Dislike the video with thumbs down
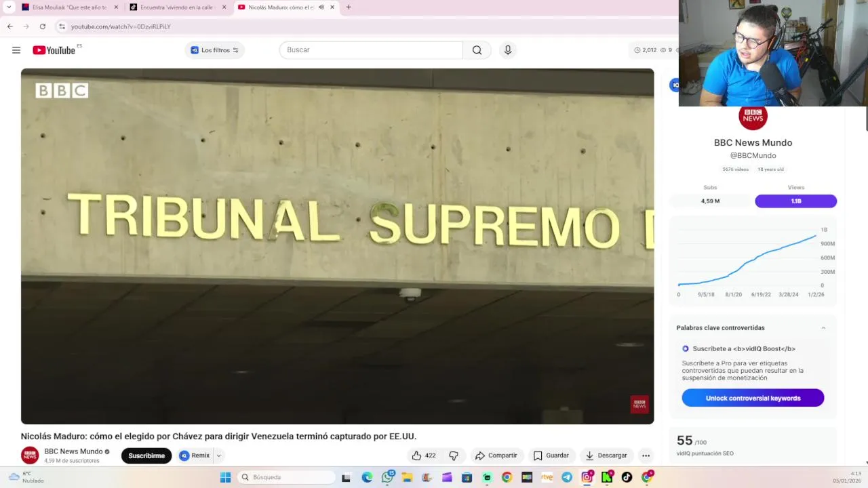Screen dimensions: 868x488 click(454, 455)
